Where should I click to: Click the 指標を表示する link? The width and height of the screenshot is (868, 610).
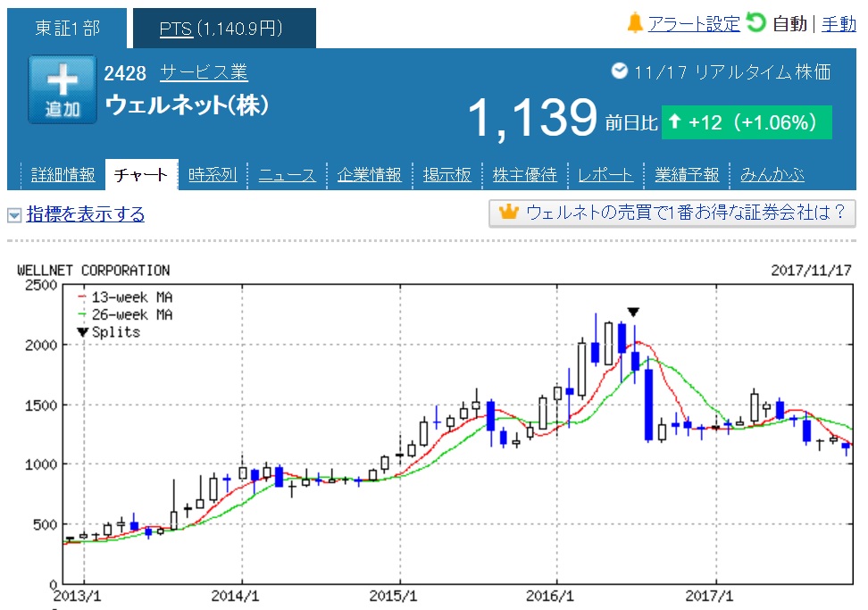pyautogui.click(x=86, y=213)
